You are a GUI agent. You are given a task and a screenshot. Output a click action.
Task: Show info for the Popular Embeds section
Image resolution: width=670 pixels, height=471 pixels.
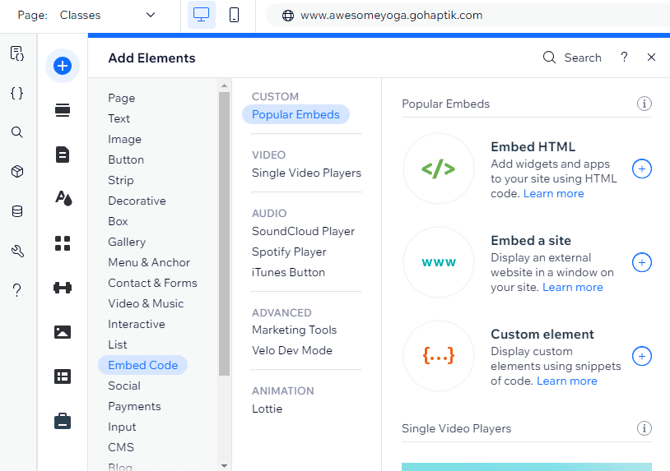pos(645,104)
